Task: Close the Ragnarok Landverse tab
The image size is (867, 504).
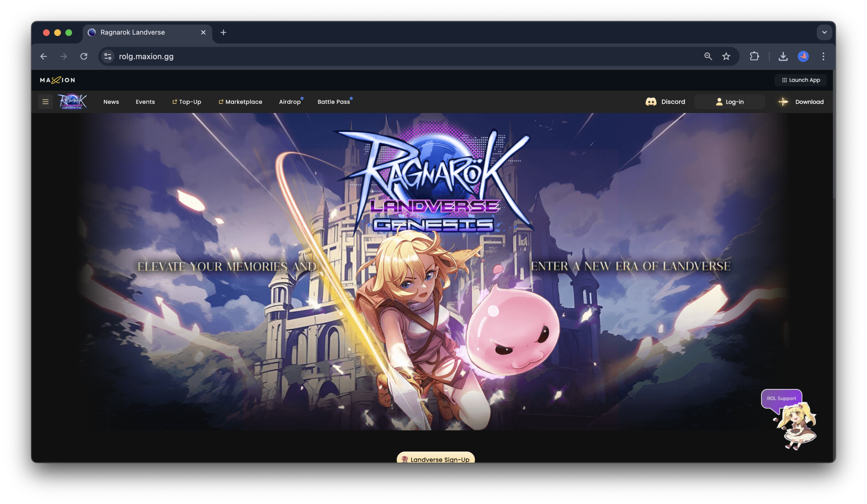Action: [x=203, y=32]
